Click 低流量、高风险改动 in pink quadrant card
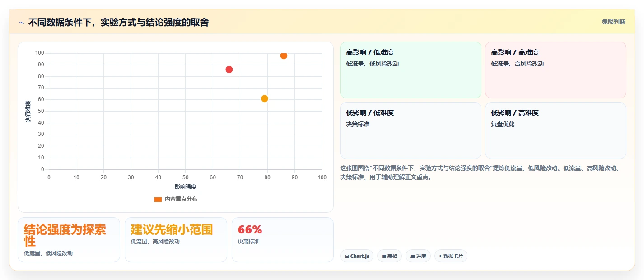 (518, 64)
